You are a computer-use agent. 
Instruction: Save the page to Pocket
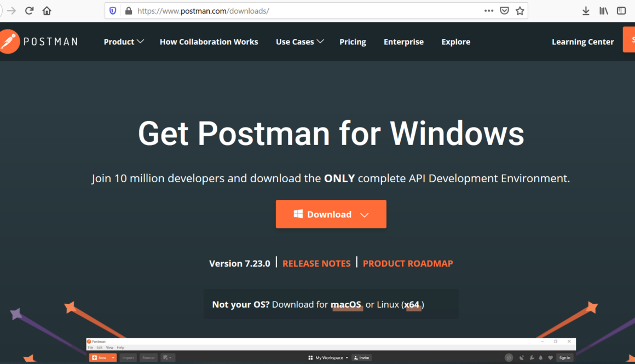504,10
